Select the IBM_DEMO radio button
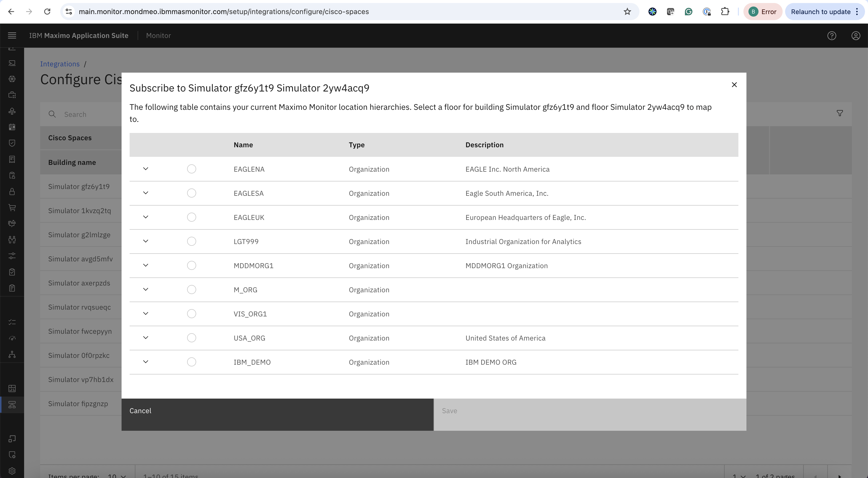This screenshot has width=868, height=478. (191, 362)
